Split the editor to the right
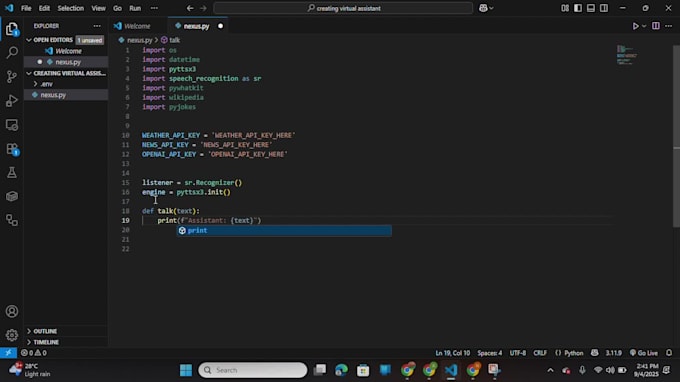Image resolution: width=680 pixels, height=382 pixels. (656, 26)
